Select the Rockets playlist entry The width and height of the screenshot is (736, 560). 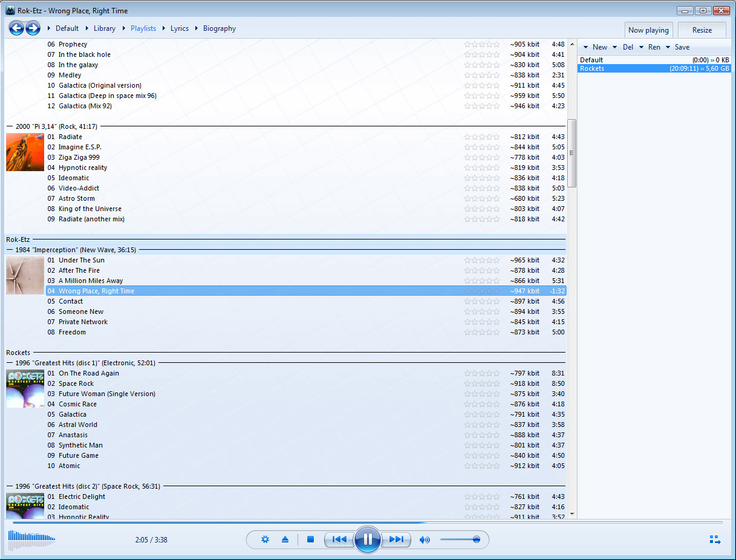[654, 68]
